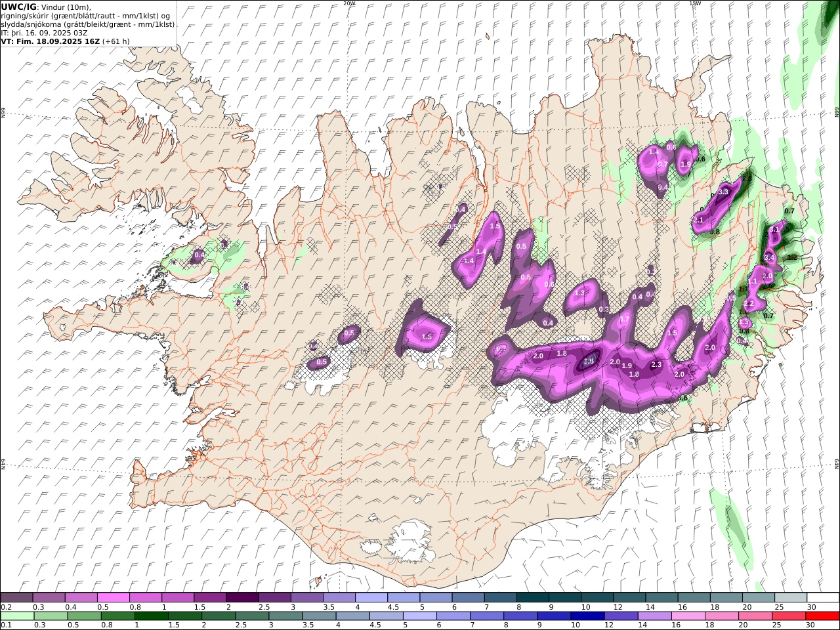Click the 'slydda/snjókoma' legend description line

[88, 24]
